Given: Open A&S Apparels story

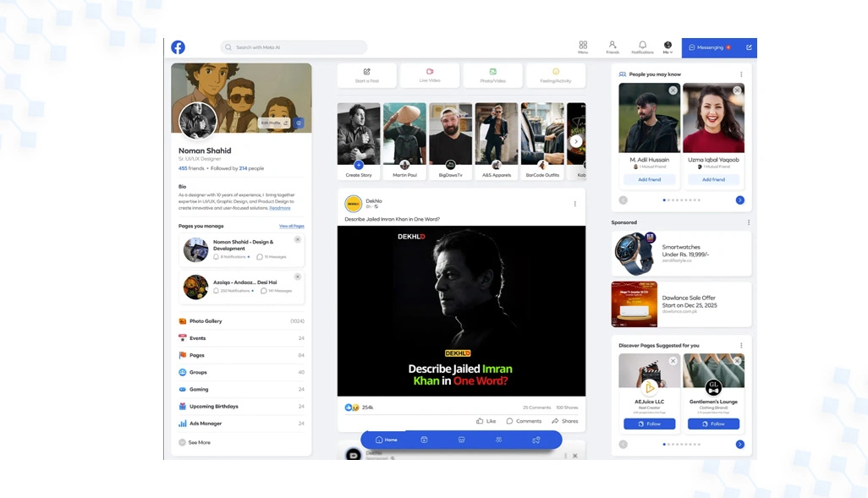Looking at the screenshot, I should pyautogui.click(x=497, y=140).
